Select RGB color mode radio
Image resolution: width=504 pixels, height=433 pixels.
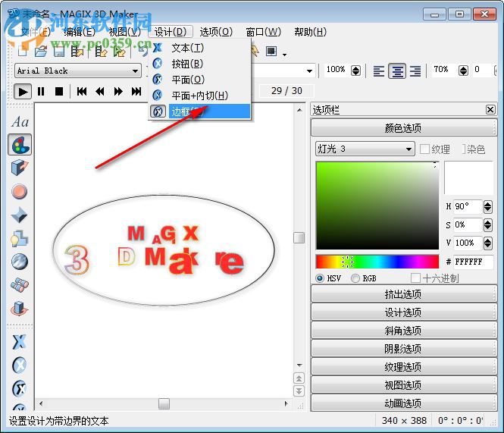coord(355,278)
